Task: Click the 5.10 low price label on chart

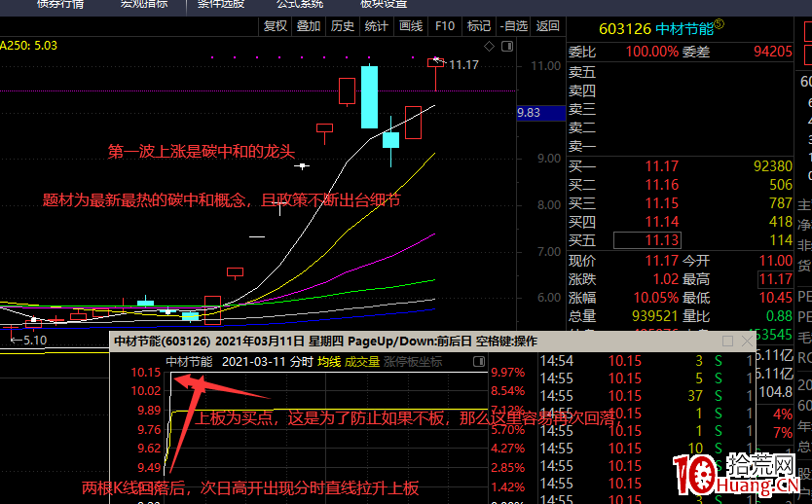Action: (x=35, y=340)
